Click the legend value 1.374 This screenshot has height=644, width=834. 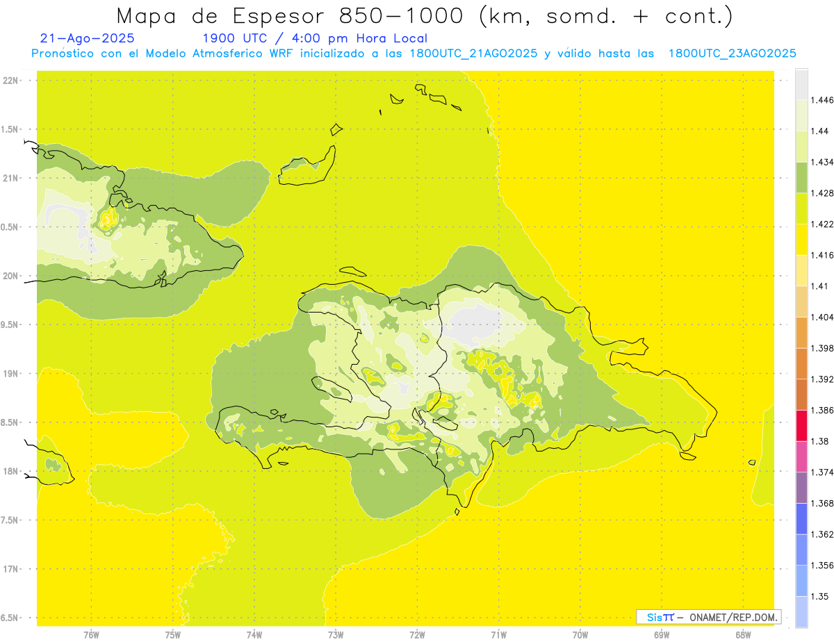click(824, 472)
